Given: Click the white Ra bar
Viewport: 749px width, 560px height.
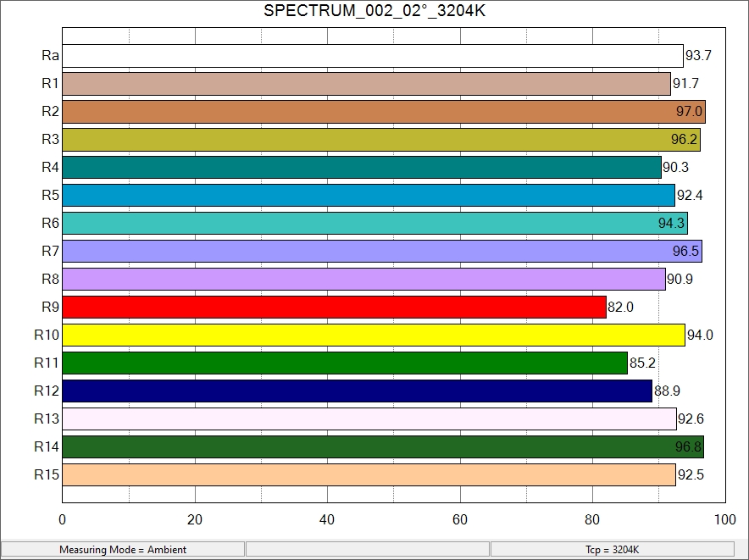Looking at the screenshot, I should coord(373,56).
